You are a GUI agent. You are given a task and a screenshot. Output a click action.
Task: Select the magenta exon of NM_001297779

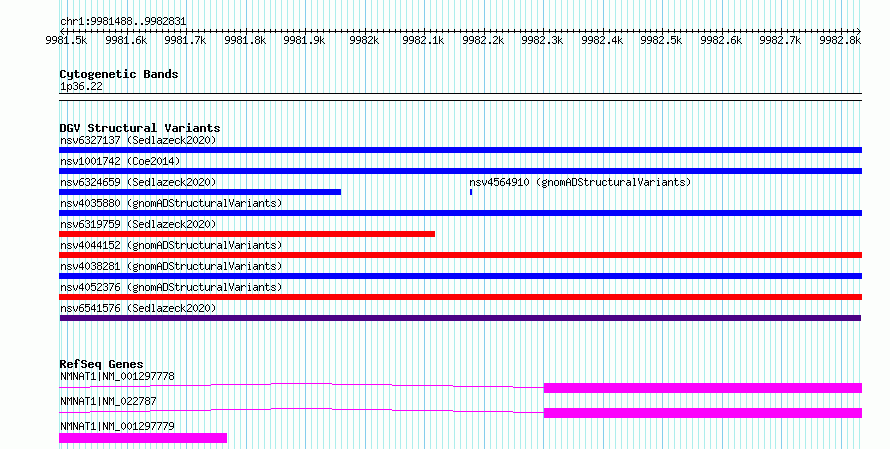pyautogui.click(x=143, y=438)
